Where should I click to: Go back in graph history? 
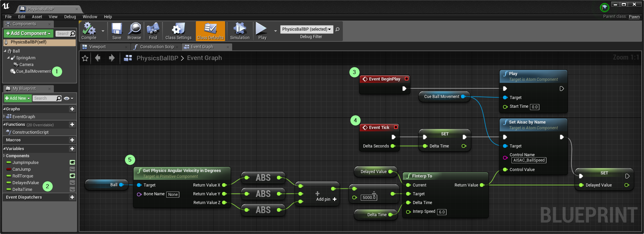tap(98, 58)
